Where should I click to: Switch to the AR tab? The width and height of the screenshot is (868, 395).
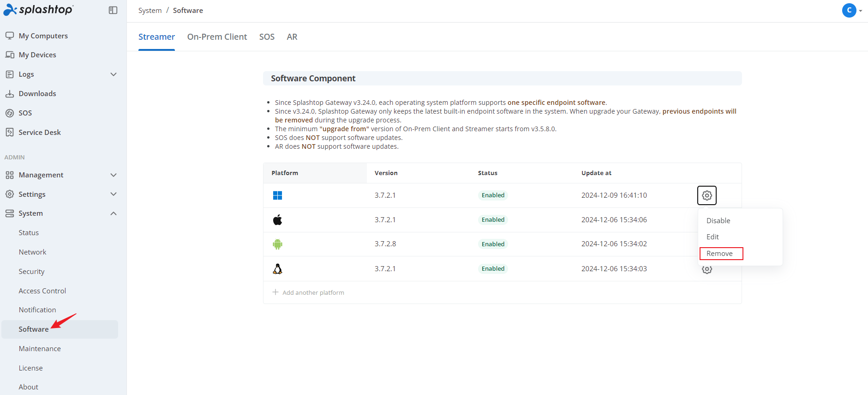pos(292,37)
